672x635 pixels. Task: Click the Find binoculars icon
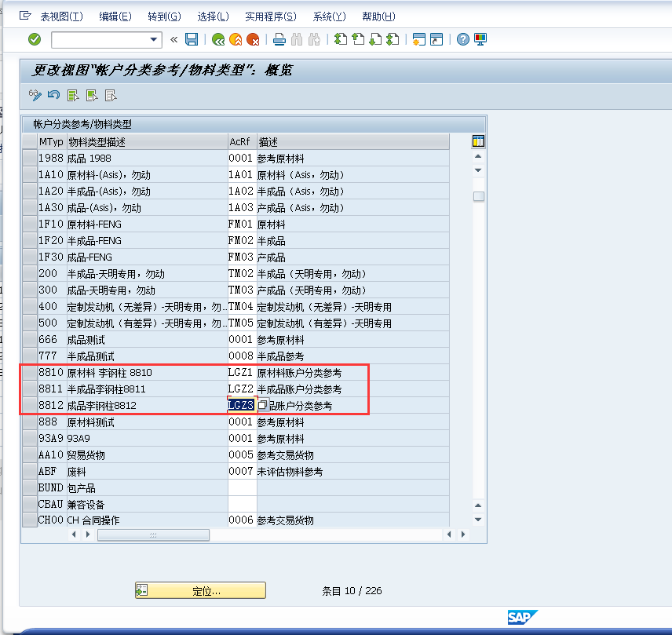coord(298,38)
